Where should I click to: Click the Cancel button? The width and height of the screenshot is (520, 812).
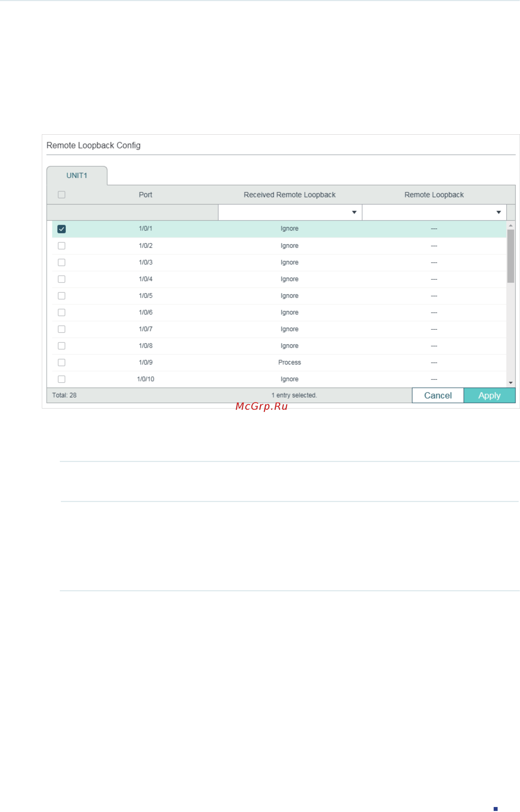click(438, 395)
